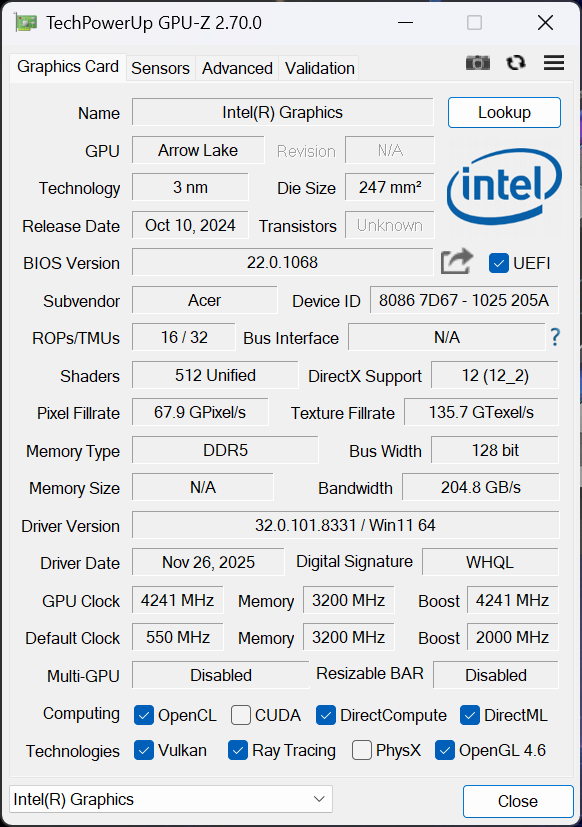582x827 pixels.
Task: Expand the Intel(R) Graphics GPU selector dropdown
Action: 171,799
